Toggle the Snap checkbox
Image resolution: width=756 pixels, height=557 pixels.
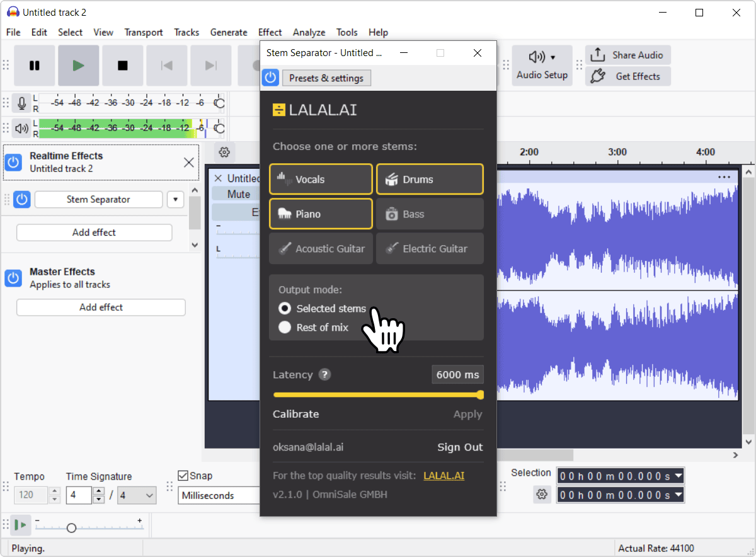183,476
